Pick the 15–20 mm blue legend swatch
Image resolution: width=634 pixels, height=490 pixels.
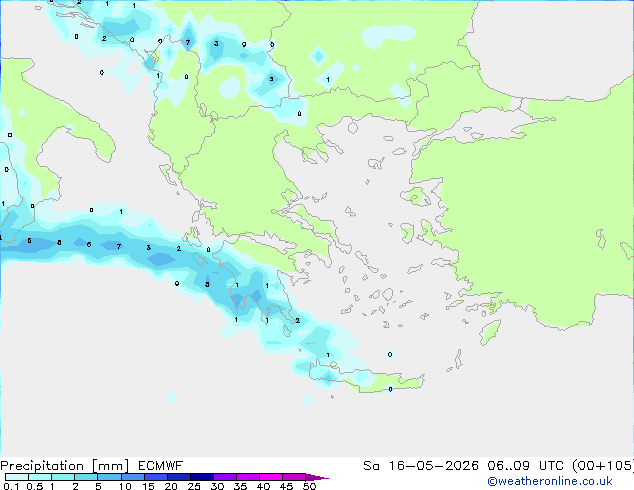(x=156, y=477)
